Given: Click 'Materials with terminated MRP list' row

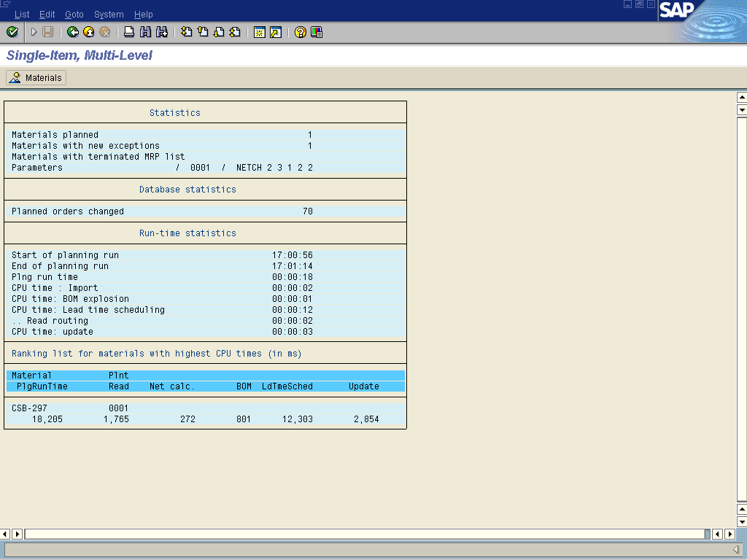Looking at the screenshot, I should pyautogui.click(x=205, y=157).
